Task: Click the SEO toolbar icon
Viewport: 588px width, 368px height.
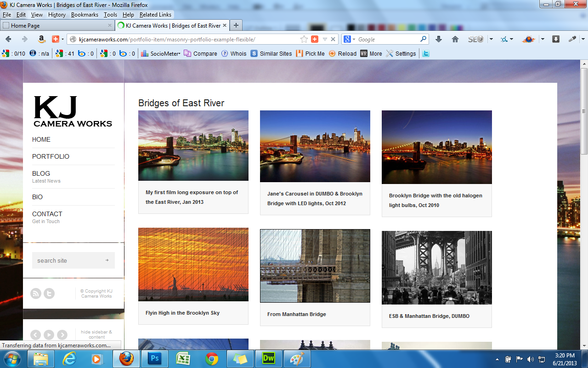Action: pos(476,39)
